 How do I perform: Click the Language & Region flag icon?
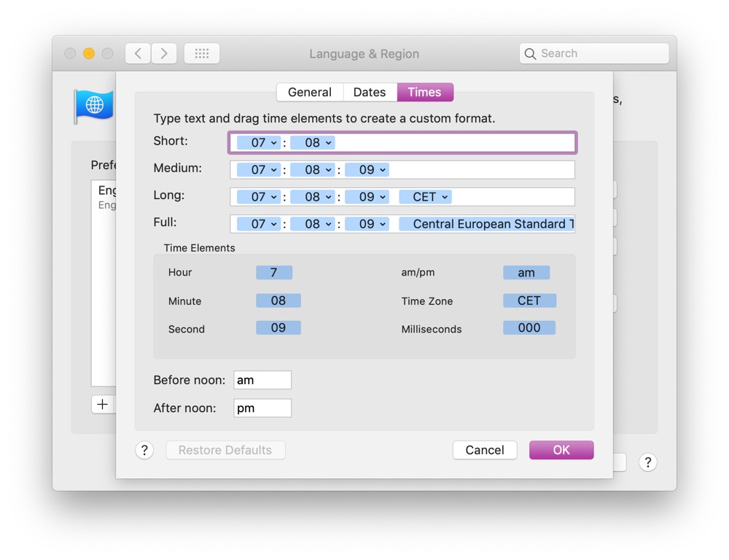click(x=95, y=104)
